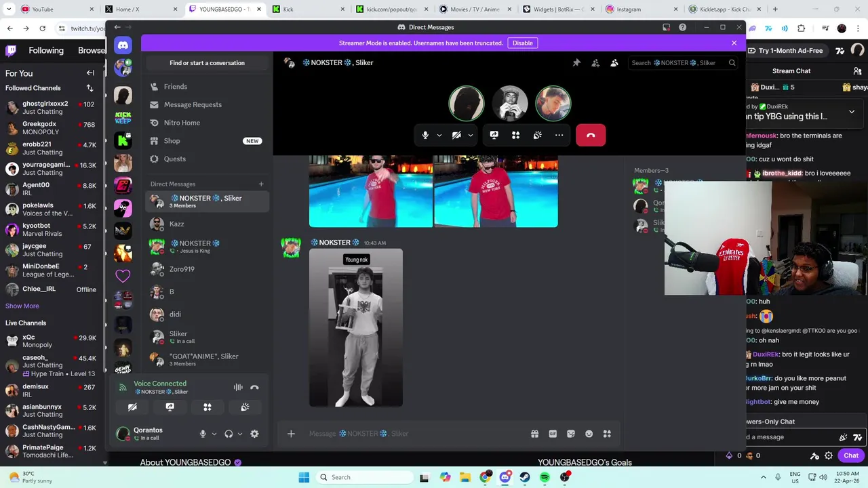This screenshot has width=868, height=488.
Task: Toggle member list icon in header
Action: click(614, 62)
